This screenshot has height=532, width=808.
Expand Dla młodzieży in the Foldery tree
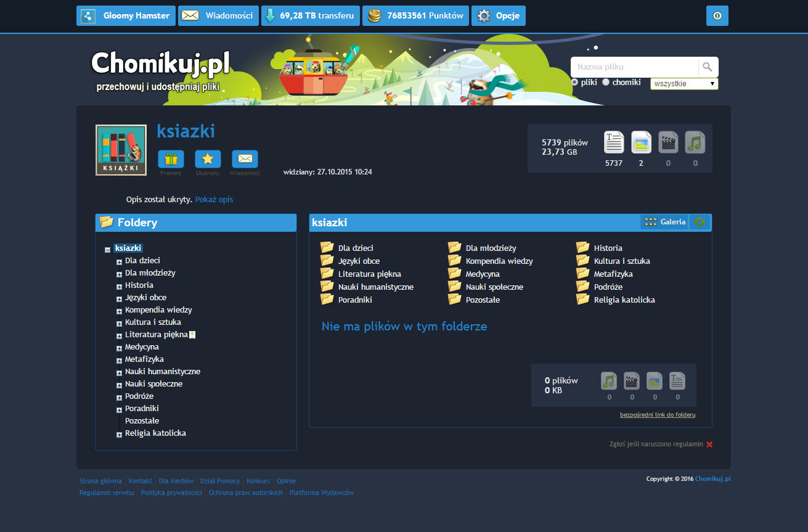point(120,274)
